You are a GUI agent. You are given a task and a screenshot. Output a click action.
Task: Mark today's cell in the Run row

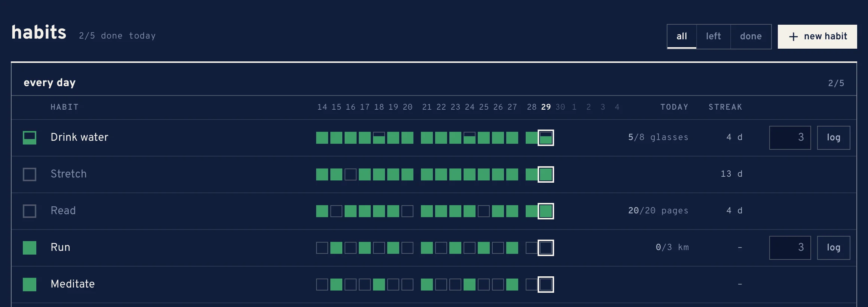tap(546, 248)
